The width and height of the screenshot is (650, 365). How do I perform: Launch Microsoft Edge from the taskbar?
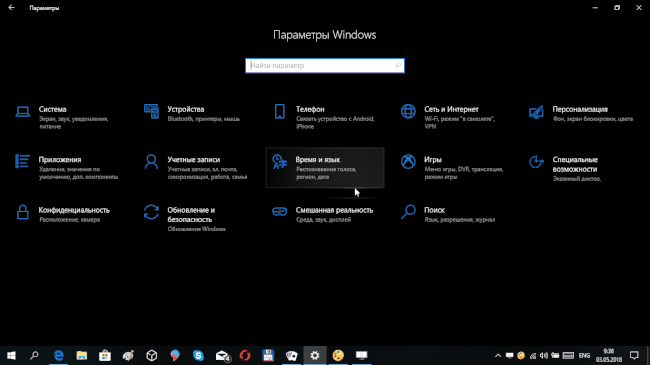58,355
